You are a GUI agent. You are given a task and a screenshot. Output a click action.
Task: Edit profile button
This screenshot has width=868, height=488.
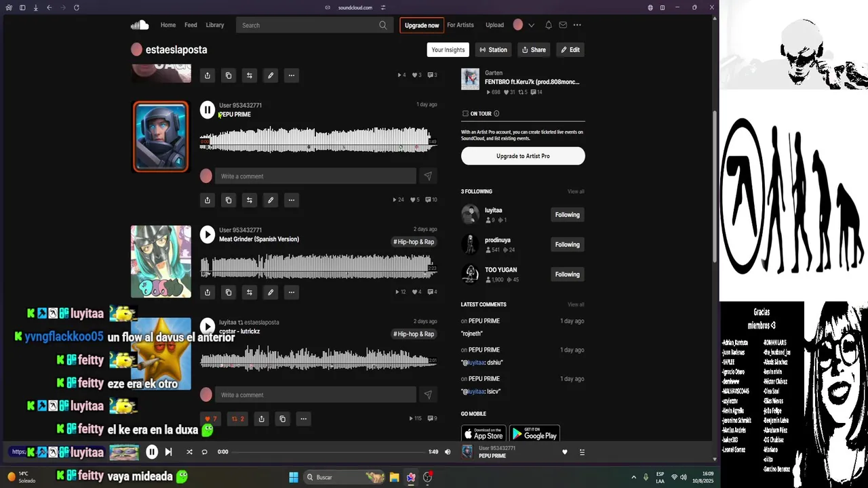571,49
